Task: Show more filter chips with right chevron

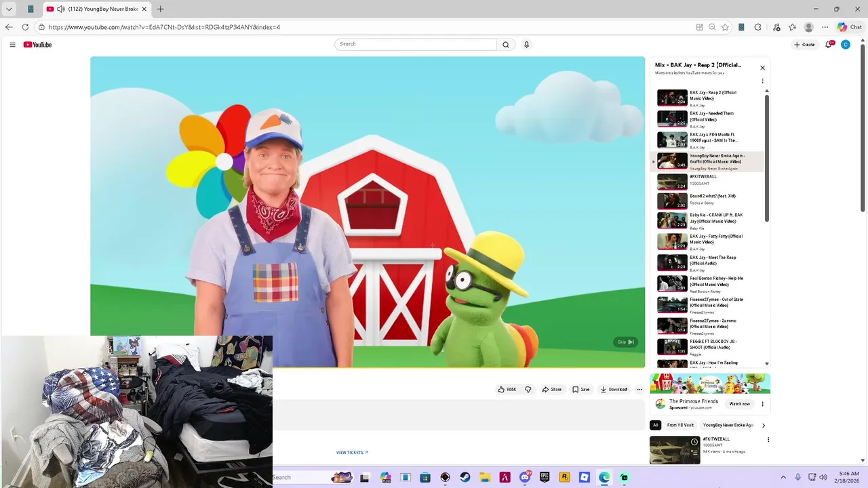Action: [763, 426]
